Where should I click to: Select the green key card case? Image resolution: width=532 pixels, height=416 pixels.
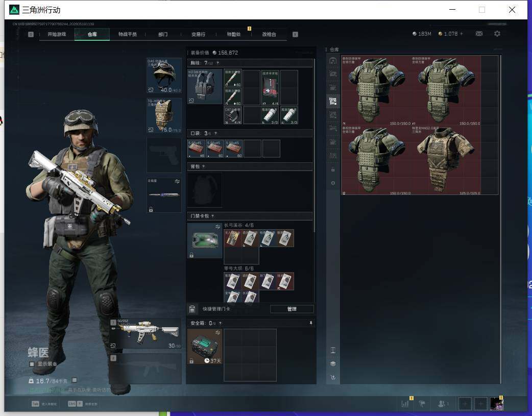pyautogui.click(x=205, y=240)
